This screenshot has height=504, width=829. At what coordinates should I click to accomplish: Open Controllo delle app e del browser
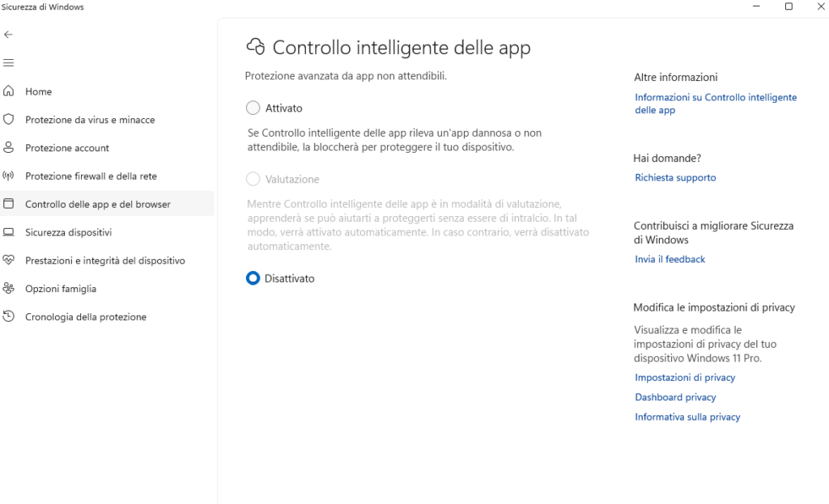[x=98, y=205]
